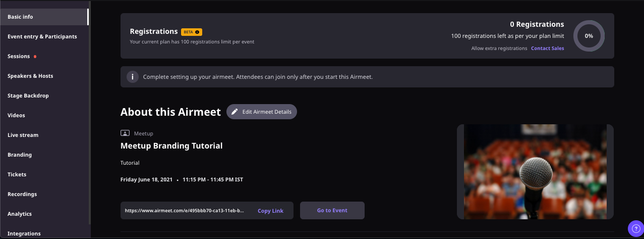644x239 pixels.
Task: Click the Edit Airmeet Details button
Action: click(262, 112)
